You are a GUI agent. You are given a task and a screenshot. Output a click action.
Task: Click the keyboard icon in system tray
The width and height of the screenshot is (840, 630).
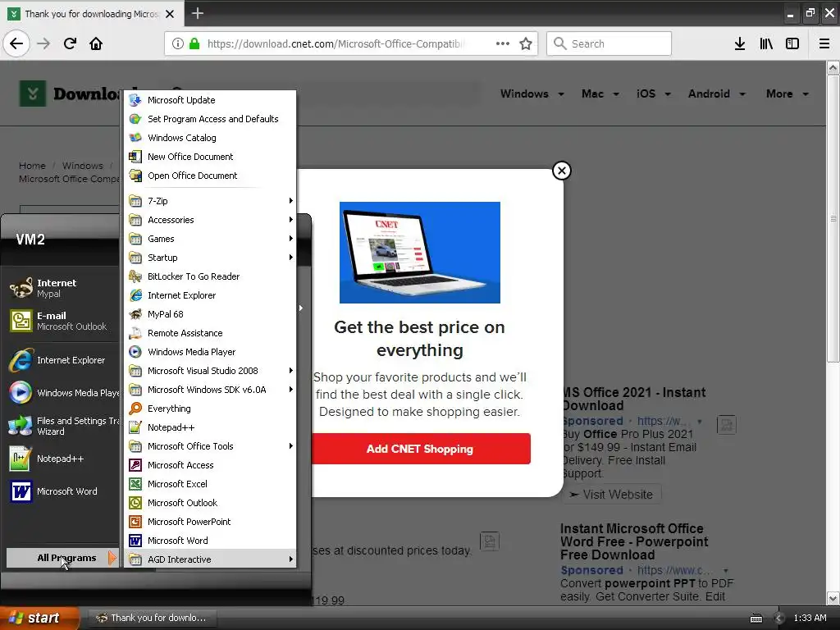pos(756,619)
